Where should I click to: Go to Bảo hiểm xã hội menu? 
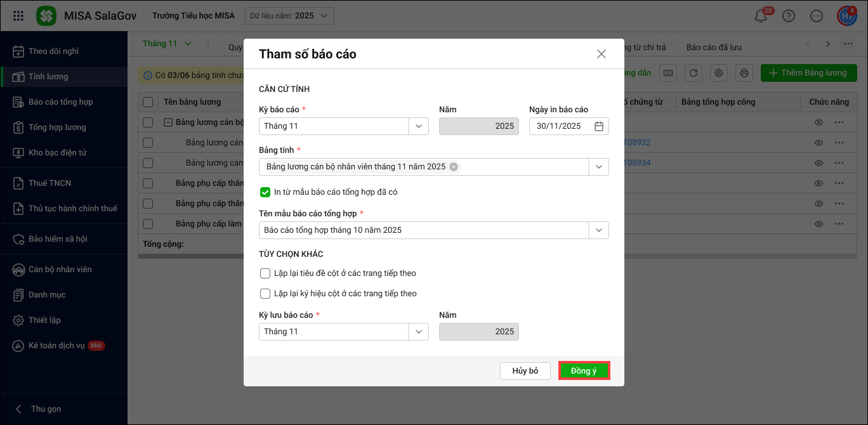58,239
